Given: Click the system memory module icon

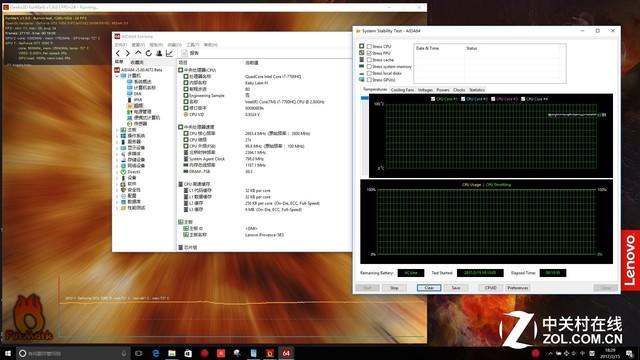Looking at the screenshot, I should pos(362,66).
